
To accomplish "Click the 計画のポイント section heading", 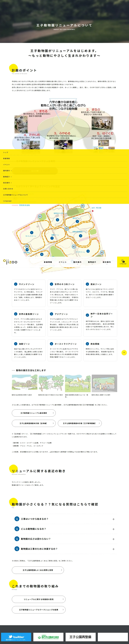I will click(x=24, y=70).
